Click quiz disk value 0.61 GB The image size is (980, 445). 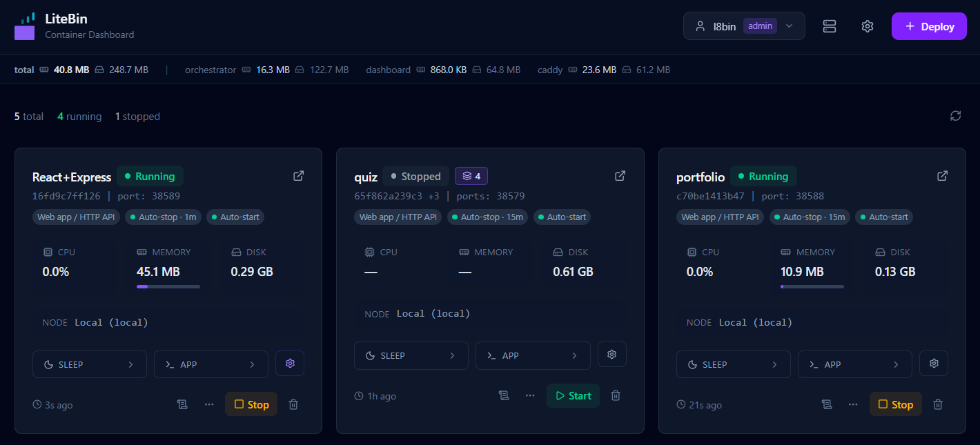(573, 272)
